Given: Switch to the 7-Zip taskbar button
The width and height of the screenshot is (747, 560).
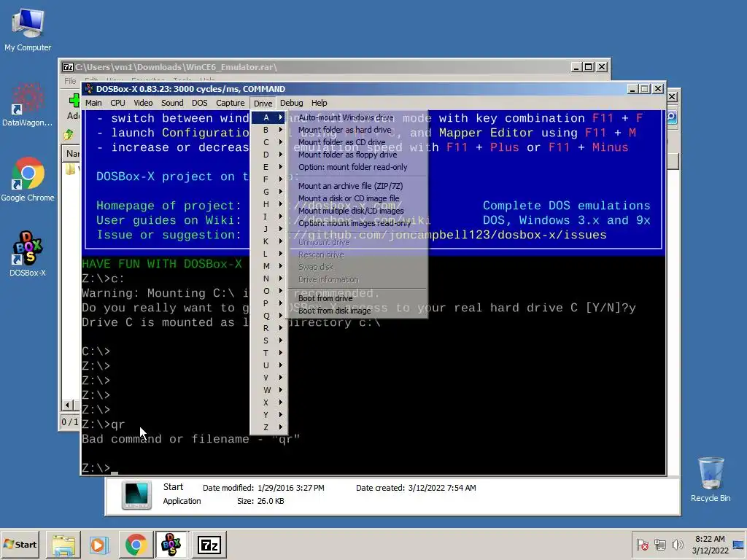Looking at the screenshot, I should tap(209, 544).
